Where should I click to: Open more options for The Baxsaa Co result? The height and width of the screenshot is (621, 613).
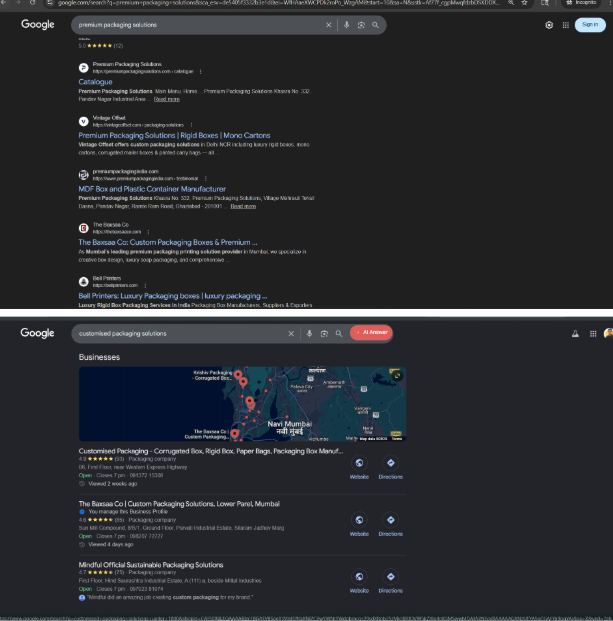pyautogui.click(x=148, y=232)
